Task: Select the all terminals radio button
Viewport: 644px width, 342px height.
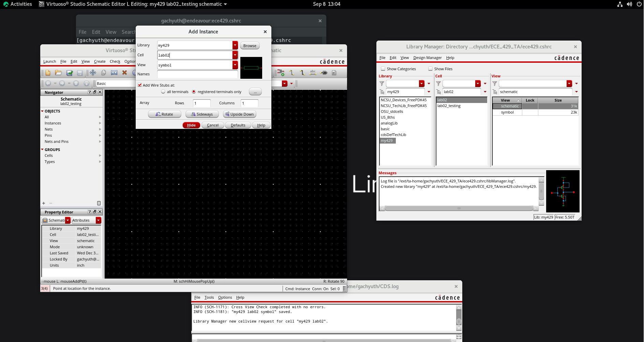Action: [x=163, y=92]
